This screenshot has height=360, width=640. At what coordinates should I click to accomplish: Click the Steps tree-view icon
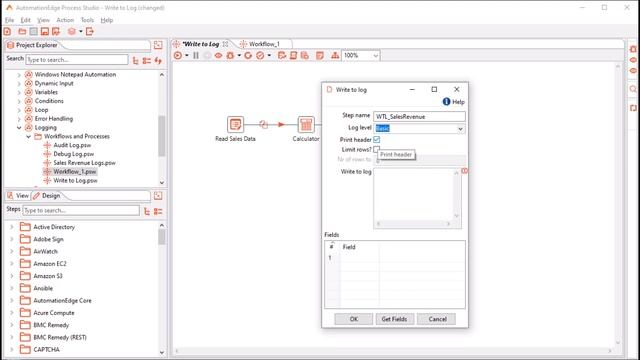(147, 211)
